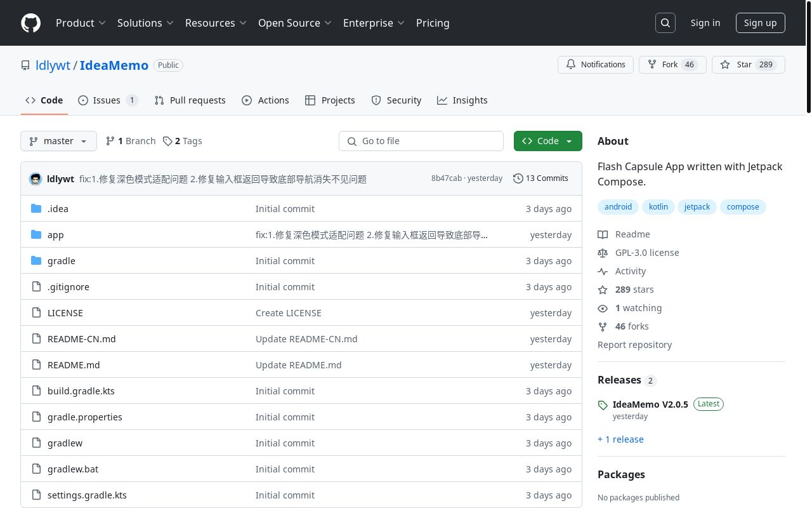Expand the green Code dropdown

coord(547,141)
